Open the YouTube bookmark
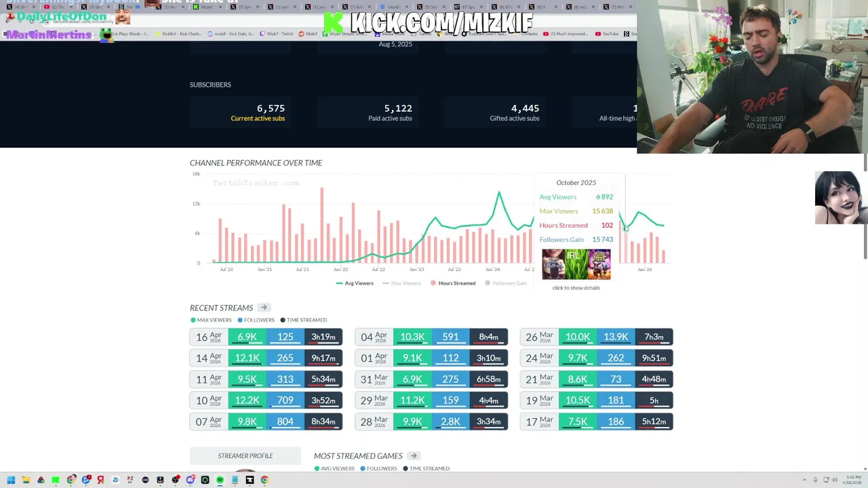The width and height of the screenshot is (868, 488). click(608, 34)
